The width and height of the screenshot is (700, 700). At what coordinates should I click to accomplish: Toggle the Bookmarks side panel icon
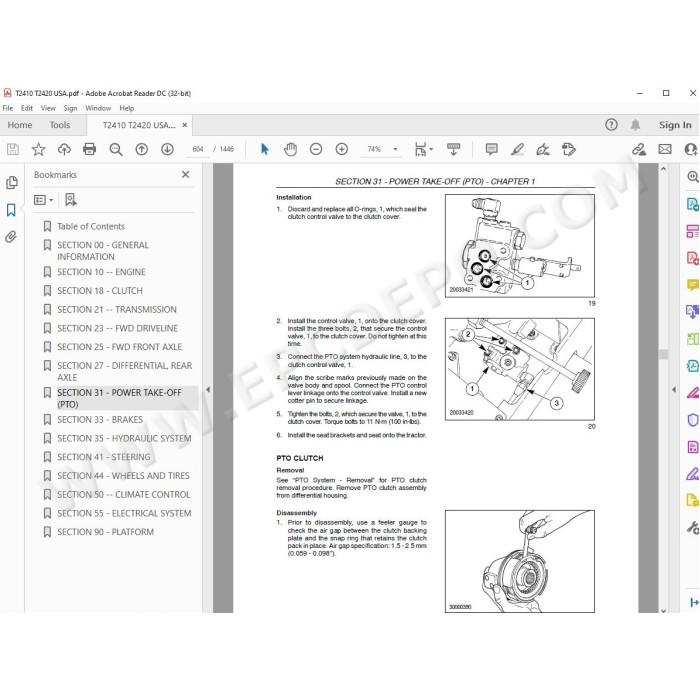[11, 210]
